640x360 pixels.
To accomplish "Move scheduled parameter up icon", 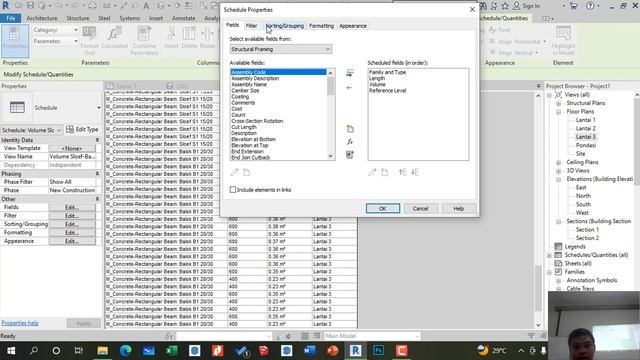I will (402, 172).
